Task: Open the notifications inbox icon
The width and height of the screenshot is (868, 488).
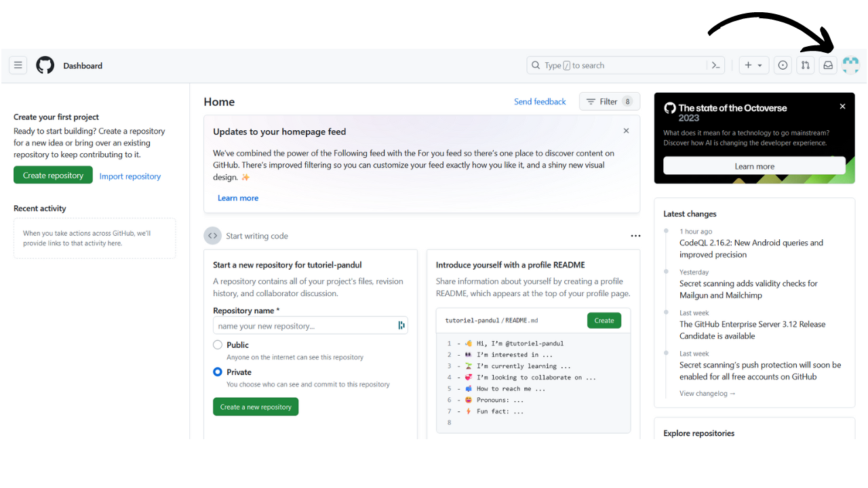Action: point(827,65)
